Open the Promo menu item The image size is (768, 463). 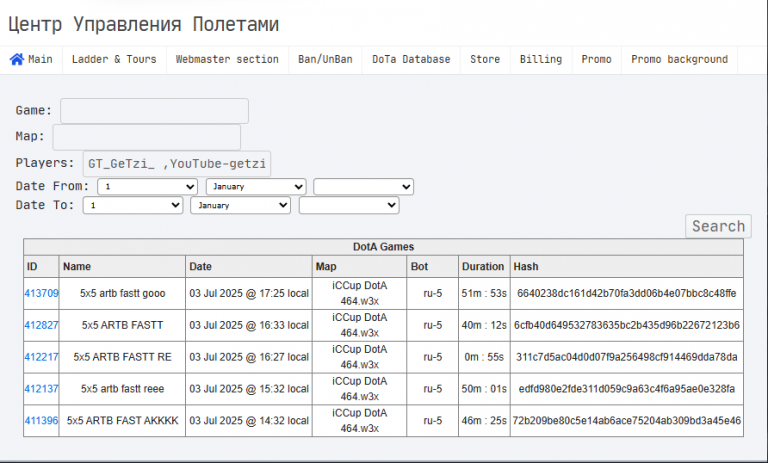[596, 59]
